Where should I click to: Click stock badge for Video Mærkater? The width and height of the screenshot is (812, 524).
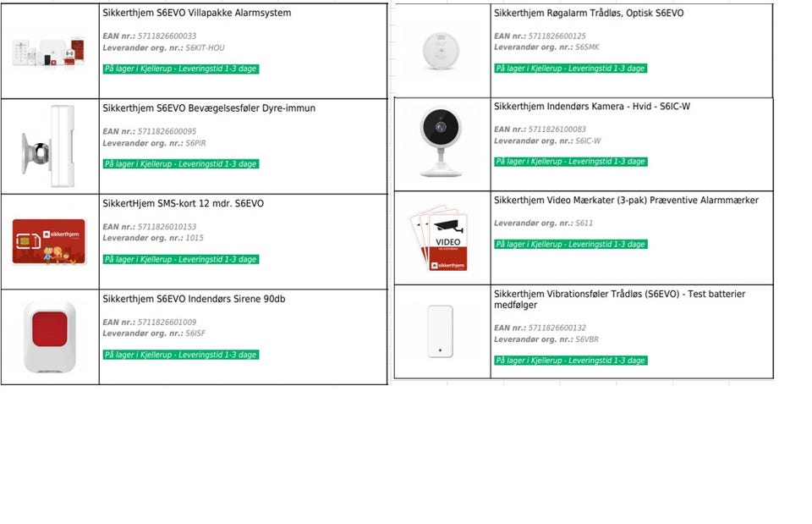pyautogui.click(x=571, y=244)
